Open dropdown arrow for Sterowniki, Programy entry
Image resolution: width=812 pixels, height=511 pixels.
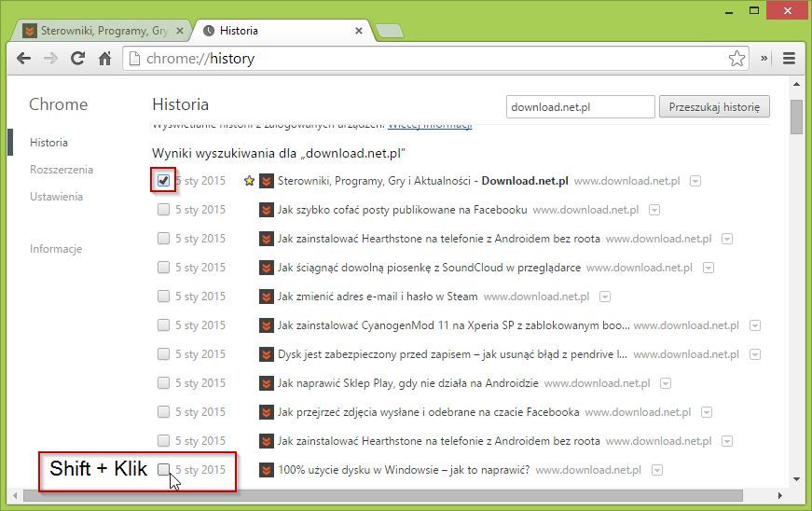[695, 181]
